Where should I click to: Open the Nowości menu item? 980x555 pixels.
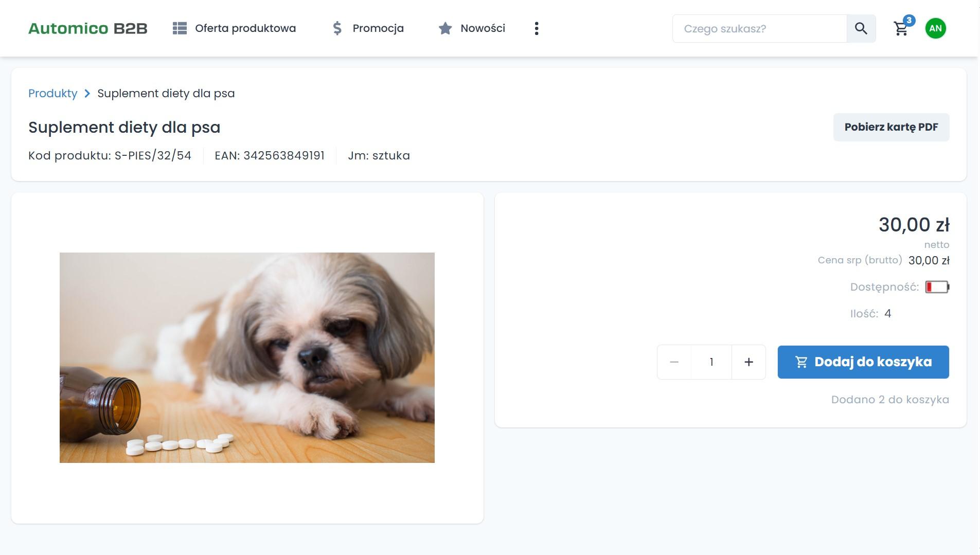[483, 28]
